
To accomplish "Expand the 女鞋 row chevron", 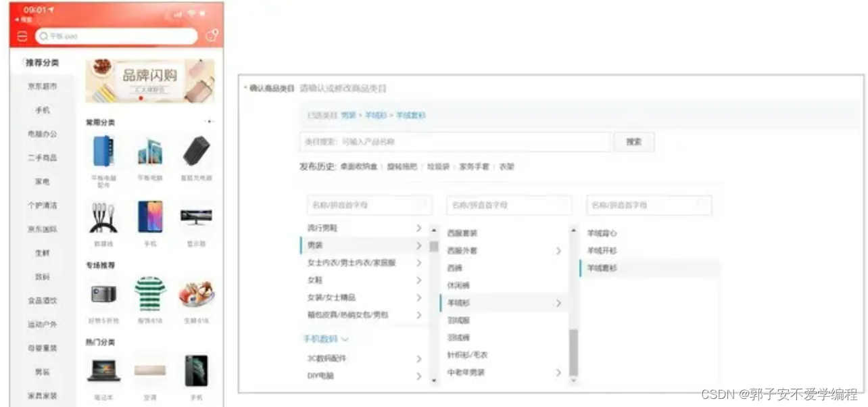I will [419, 280].
